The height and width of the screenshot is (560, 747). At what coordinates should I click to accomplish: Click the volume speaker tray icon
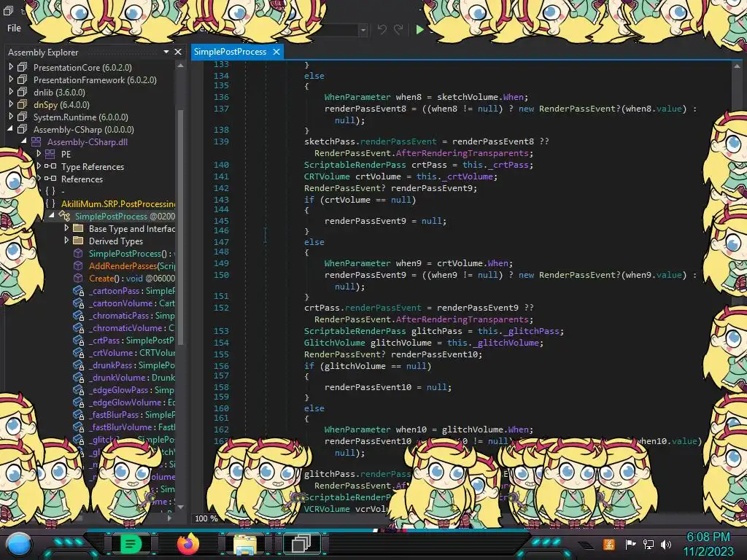coord(666,544)
